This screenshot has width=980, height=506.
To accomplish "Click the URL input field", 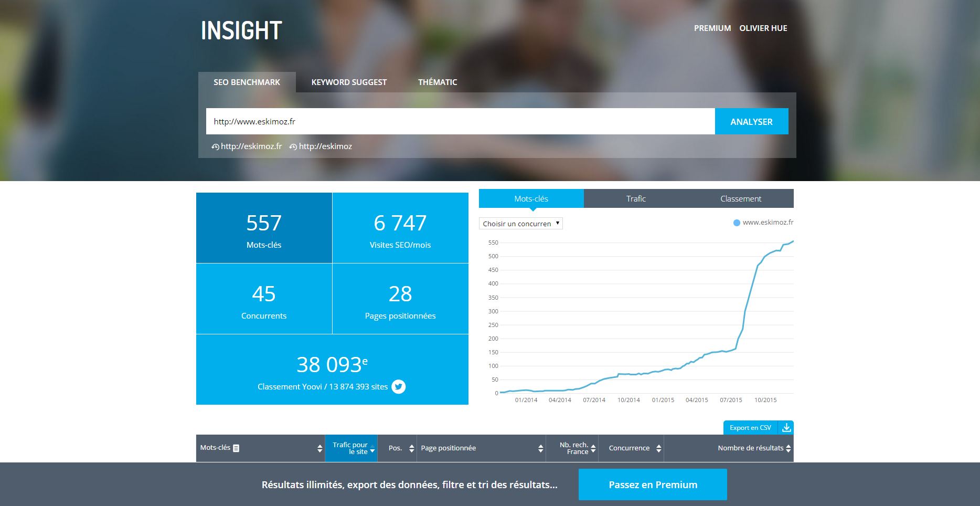I will tap(460, 121).
